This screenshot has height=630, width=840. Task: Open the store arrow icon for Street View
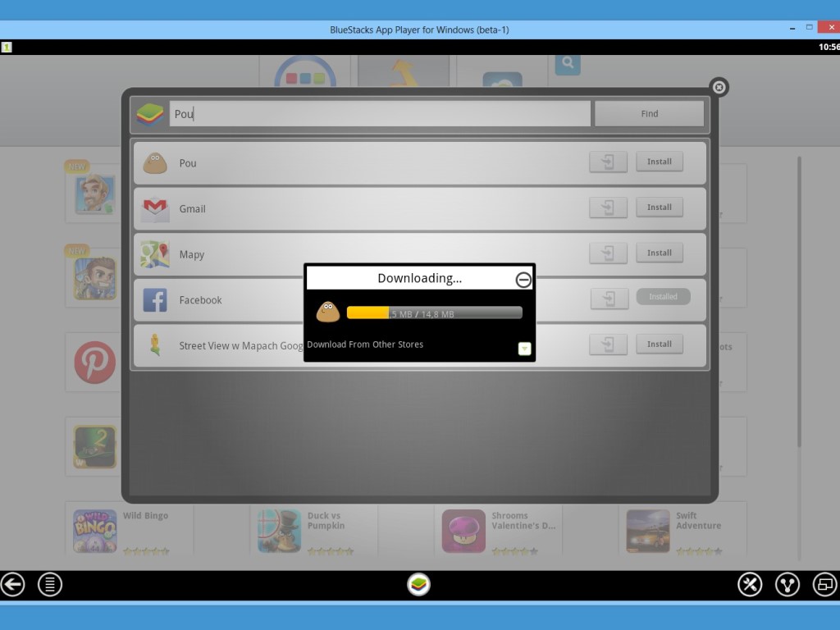pos(608,345)
